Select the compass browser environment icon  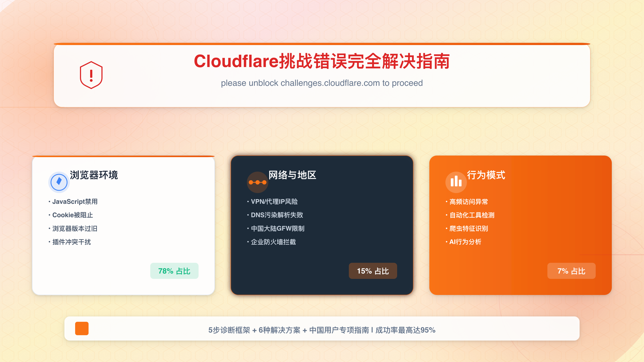tap(59, 182)
